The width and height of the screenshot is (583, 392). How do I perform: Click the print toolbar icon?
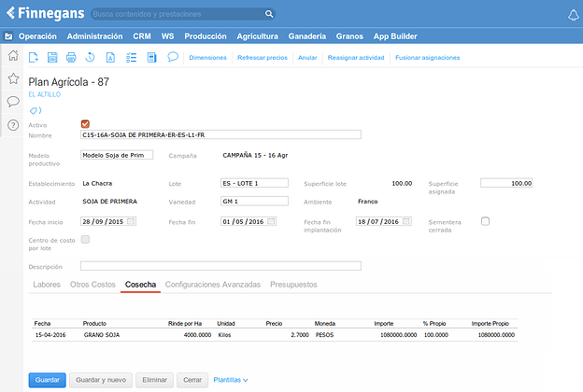[x=71, y=57]
